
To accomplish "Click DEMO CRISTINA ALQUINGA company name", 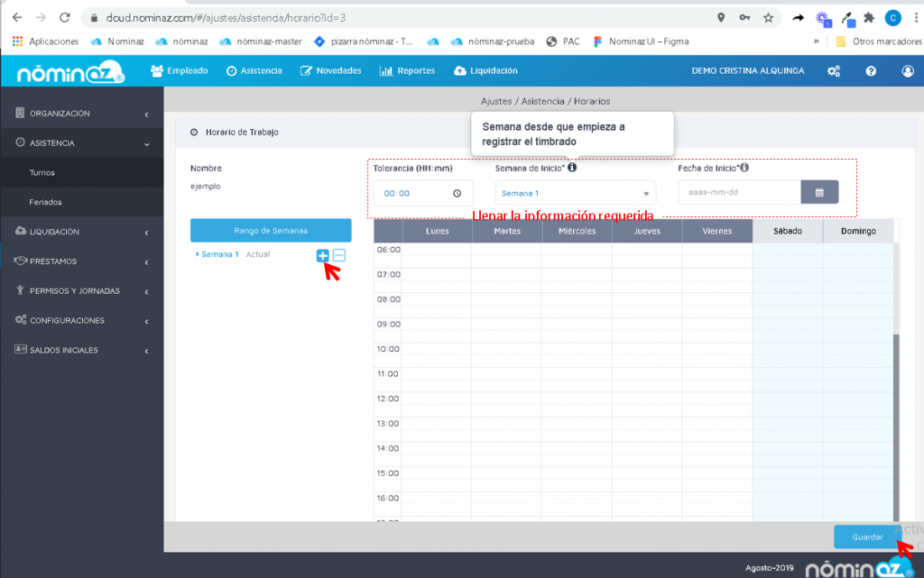I will coord(748,70).
